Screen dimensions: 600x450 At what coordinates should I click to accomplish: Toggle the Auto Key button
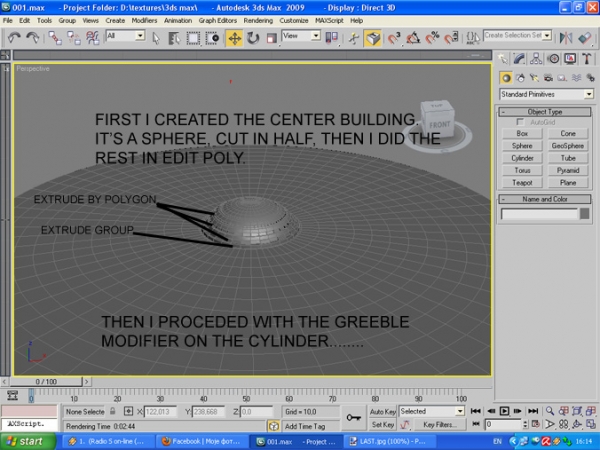click(383, 411)
